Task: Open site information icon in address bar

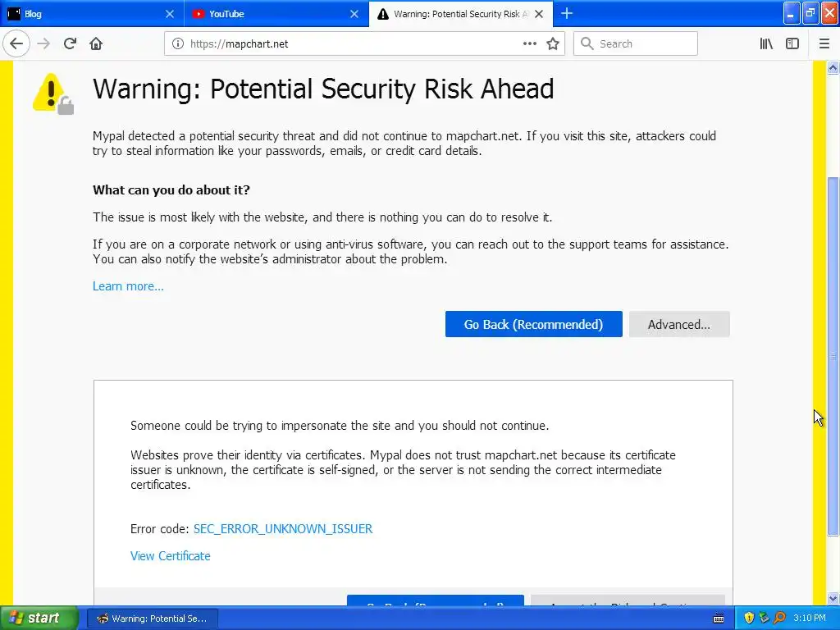Action: click(x=177, y=44)
